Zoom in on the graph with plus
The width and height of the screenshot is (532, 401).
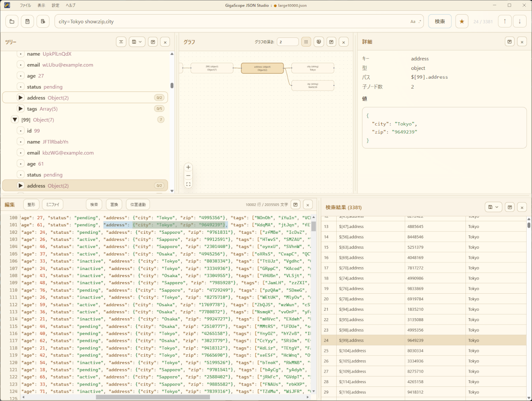(188, 167)
